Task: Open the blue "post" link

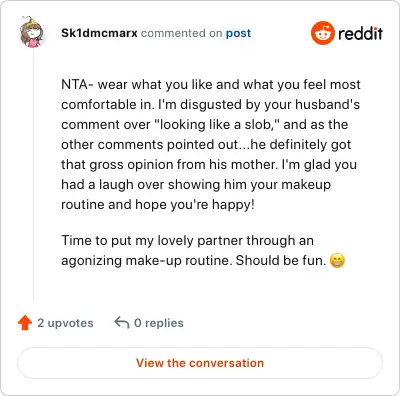Action: (x=238, y=33)
